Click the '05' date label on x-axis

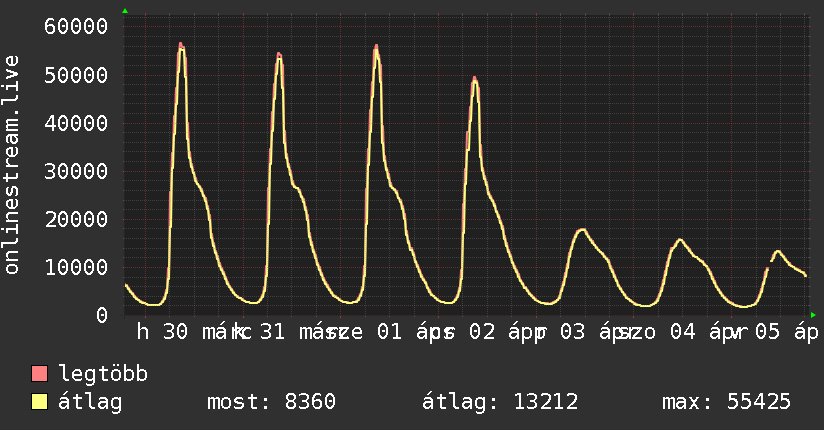coord(767,332)
